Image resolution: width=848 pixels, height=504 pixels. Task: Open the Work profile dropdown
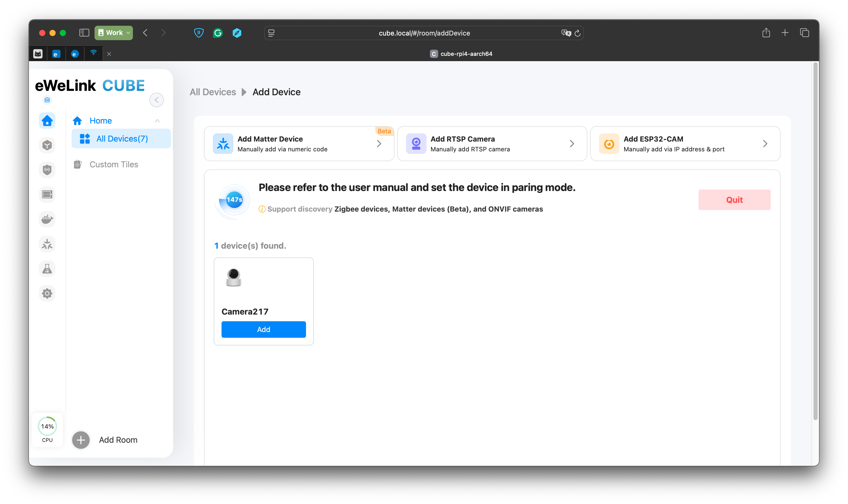(114, 33)
